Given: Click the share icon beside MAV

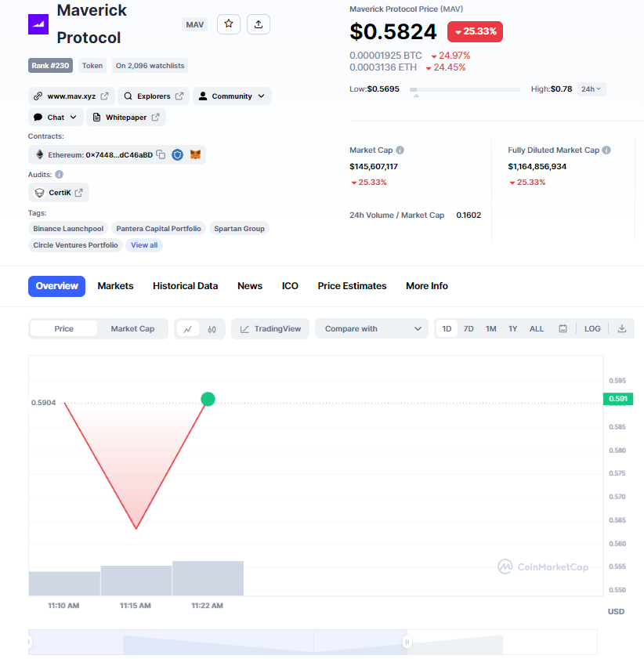Looking at the screenshot, I should coord(259,24).
